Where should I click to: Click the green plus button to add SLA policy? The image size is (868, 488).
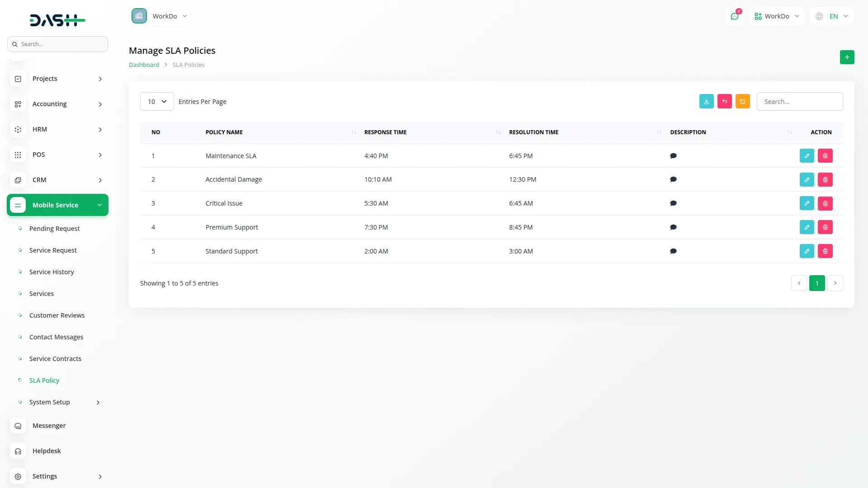pyautogui.click(x=847, y=57)
